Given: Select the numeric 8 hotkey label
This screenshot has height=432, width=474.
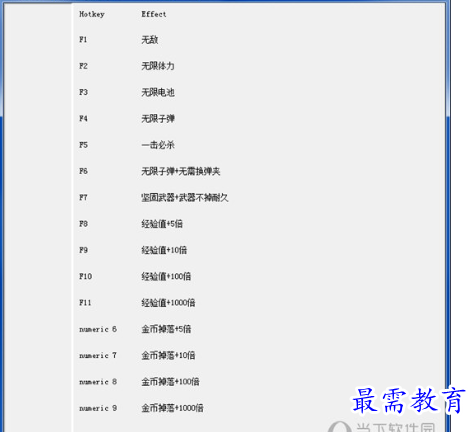Looking at the screenshot, I should tap(98, 382).
